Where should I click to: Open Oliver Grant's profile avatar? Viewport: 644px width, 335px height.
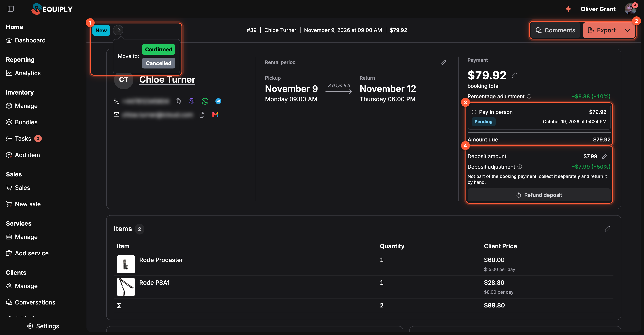630,9
